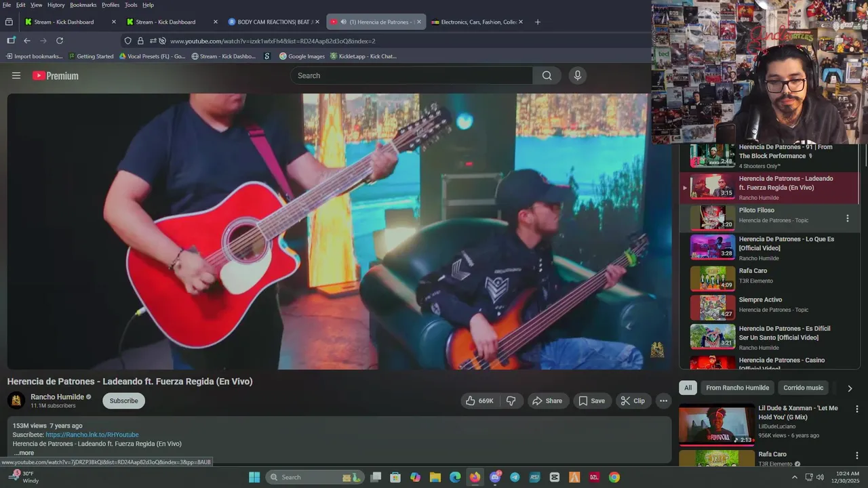Play Siempre Activo playlist thumbnail
The width and height of the screenshot is (868, 488).
713,307
